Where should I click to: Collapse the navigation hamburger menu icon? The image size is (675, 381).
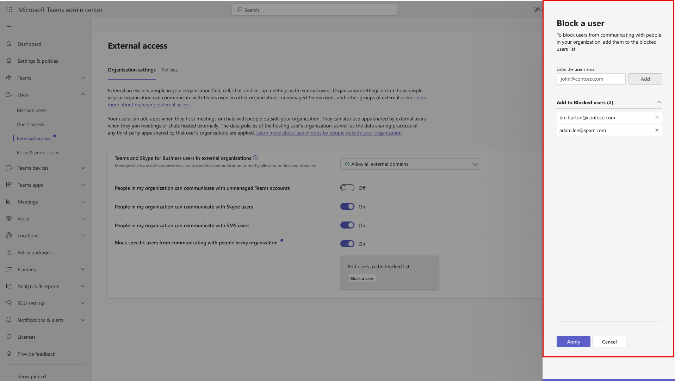[9, 27]
